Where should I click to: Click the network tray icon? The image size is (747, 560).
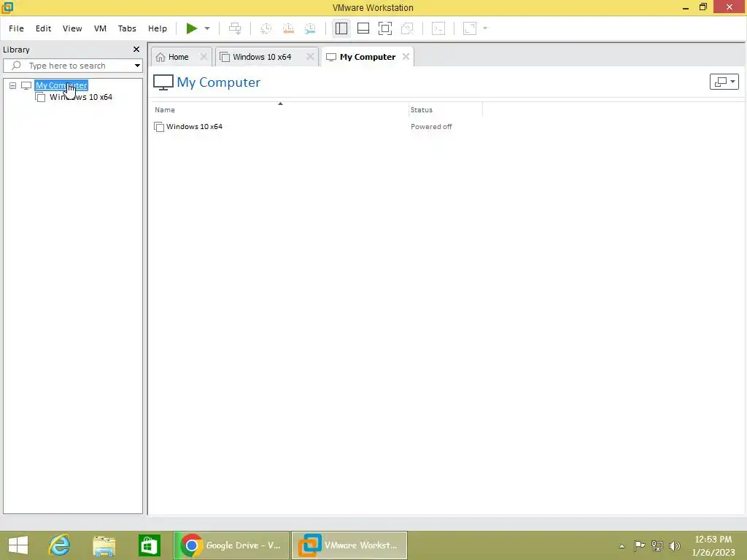click(x=657, y=545)
